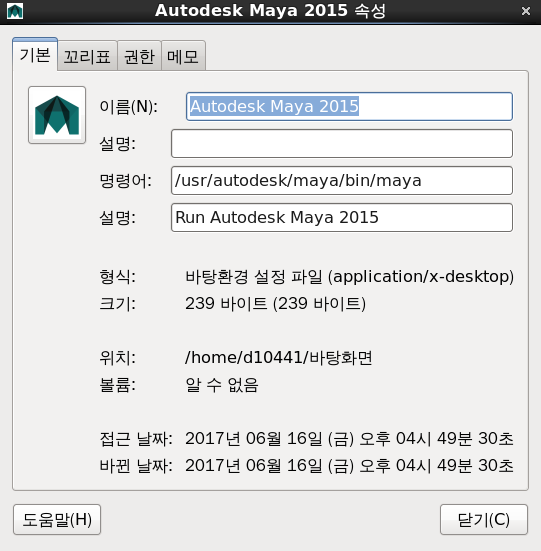Viewport: 541px width, 551px height.
Task: Click the 명령어 command field
Action: coord(342,181)
